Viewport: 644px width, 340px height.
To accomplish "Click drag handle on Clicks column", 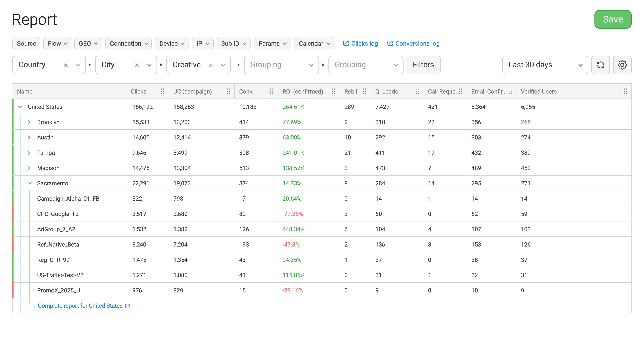I will click(163, 91).
